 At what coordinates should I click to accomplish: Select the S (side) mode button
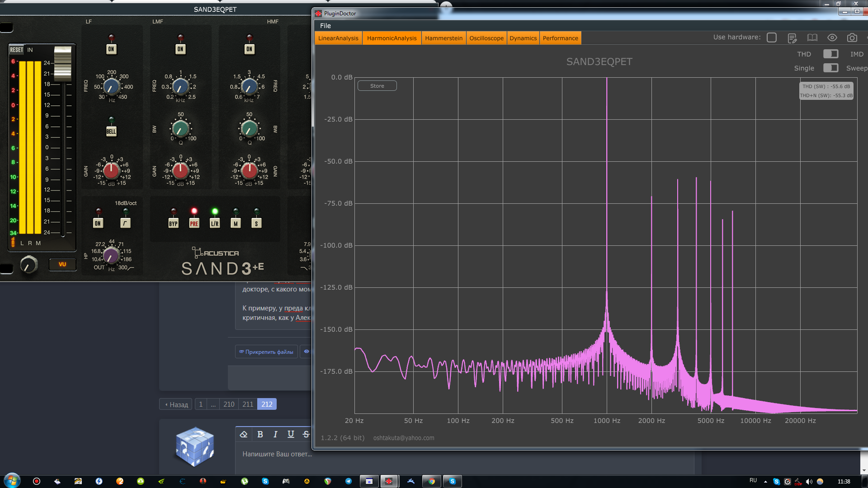pos(256,223)
